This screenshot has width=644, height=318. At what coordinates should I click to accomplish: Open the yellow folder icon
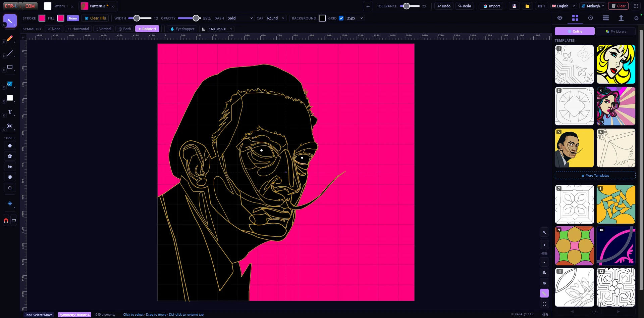527,6
